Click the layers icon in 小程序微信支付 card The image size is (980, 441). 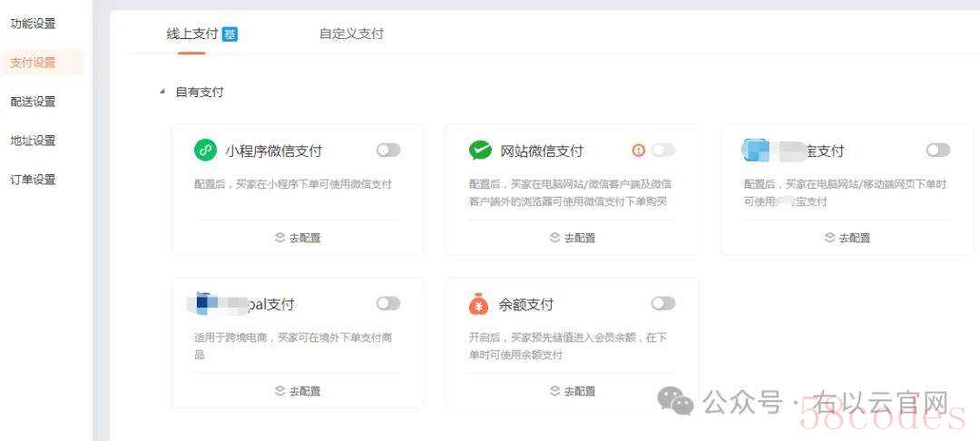(280, 238)
